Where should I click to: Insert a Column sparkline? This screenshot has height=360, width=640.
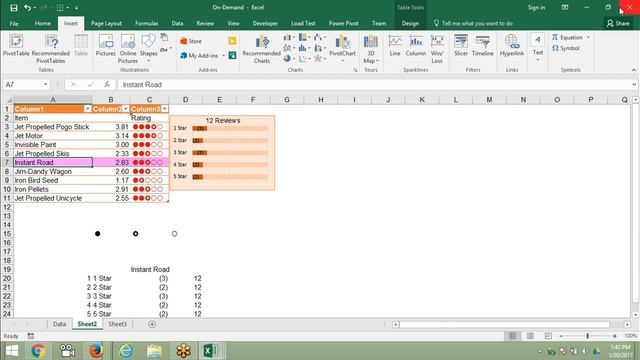coord(416,45)
